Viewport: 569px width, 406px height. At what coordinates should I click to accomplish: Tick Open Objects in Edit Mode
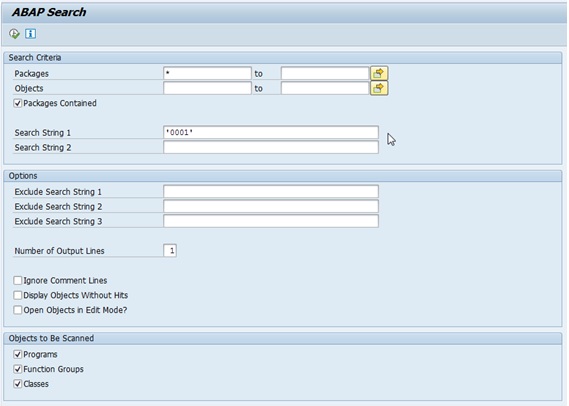[18, 310]
